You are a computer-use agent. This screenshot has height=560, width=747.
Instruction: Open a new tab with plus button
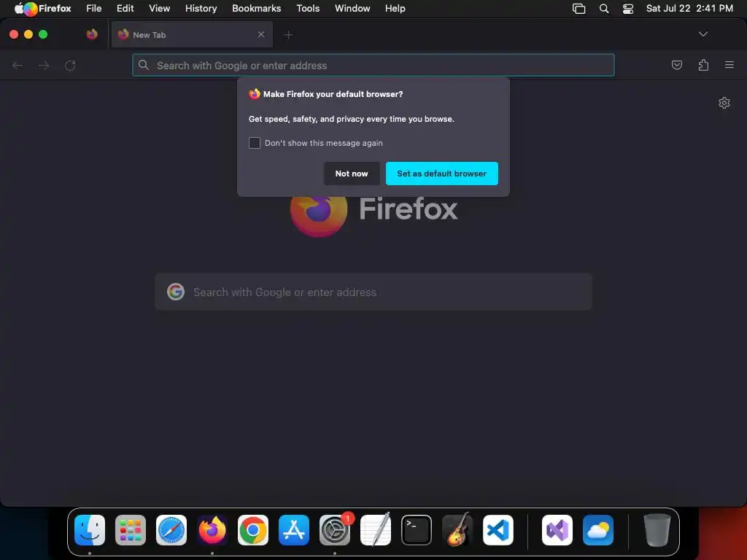(x=288, y=35)
